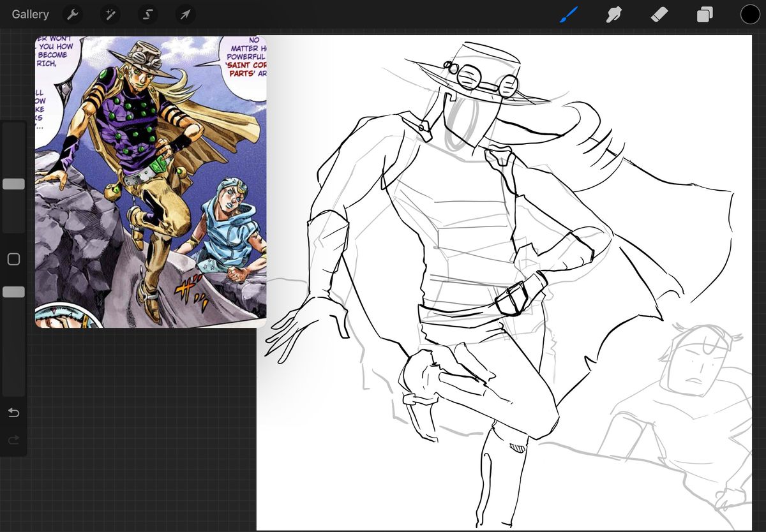
Task: Select the Brush tool
Action: [568, 14]
